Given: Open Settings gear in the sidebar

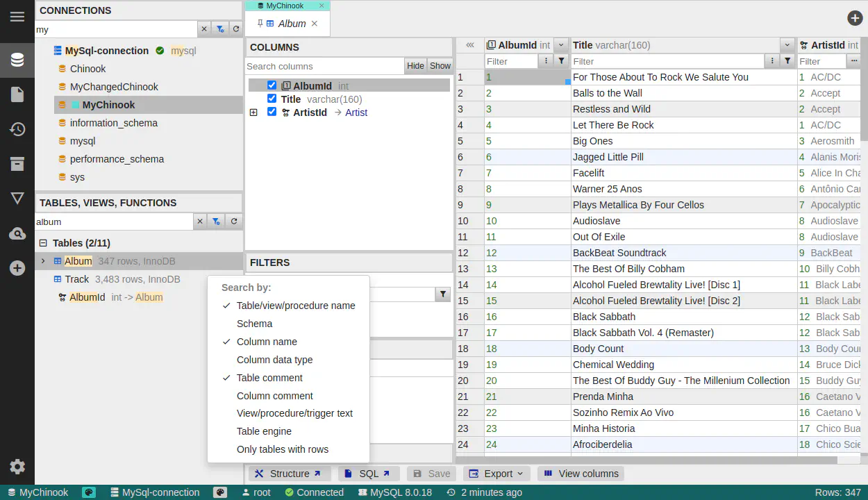Looking at the screenshot, I should click(17, 467).
